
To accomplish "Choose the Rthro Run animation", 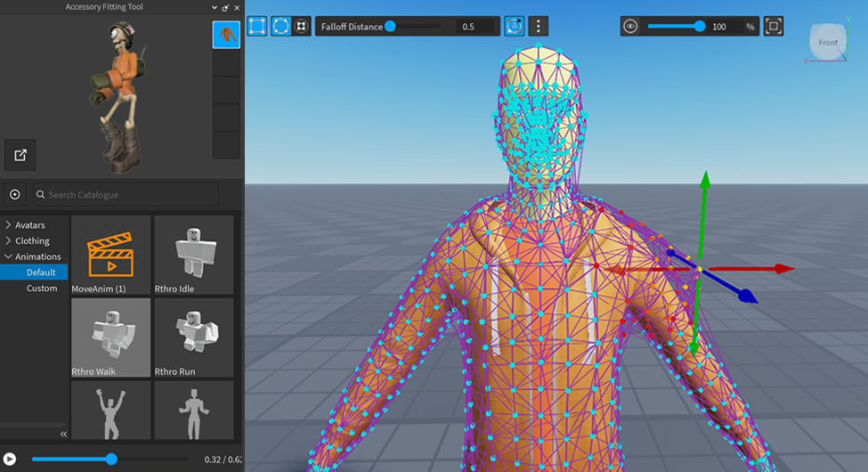I will click(x=194, y=338).
